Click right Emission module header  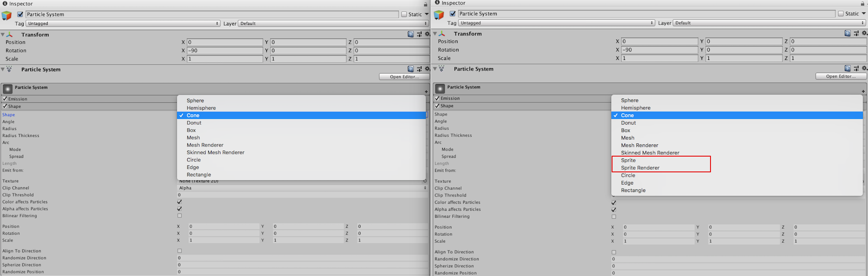coord(523,98)
